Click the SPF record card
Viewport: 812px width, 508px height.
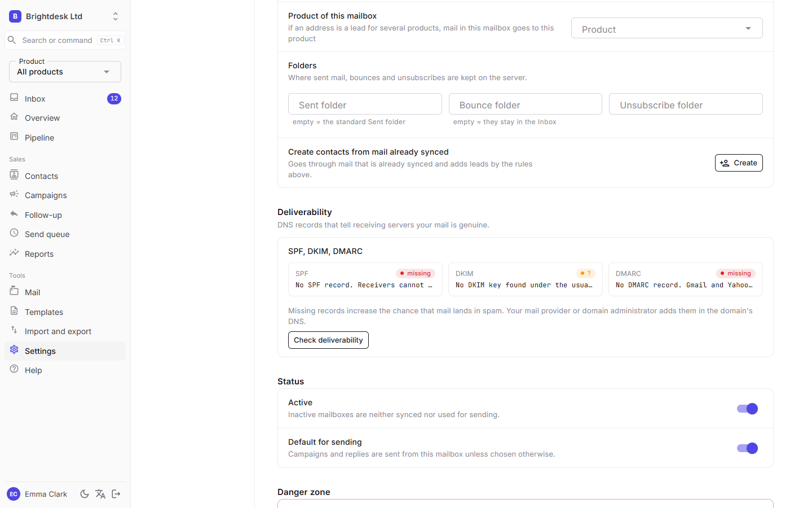pyautogui.click(x=365, y=279)
